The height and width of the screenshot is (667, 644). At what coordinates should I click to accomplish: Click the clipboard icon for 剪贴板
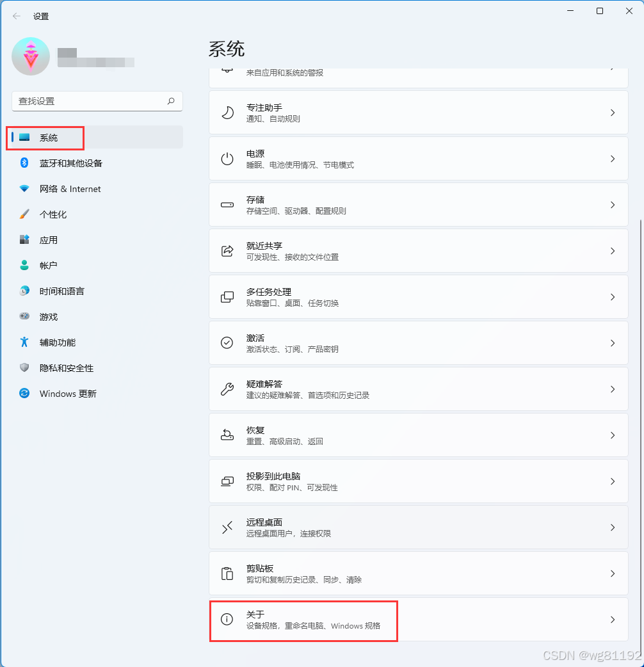point(227,574)
